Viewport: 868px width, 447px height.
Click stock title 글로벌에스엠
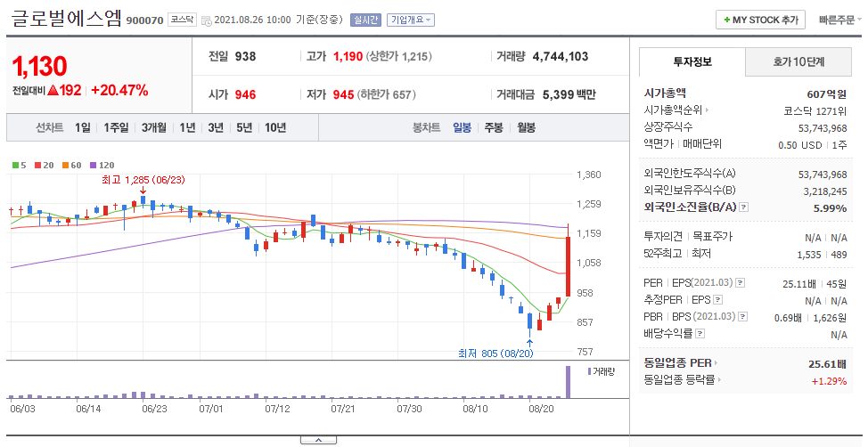click(x=66, y=19)
